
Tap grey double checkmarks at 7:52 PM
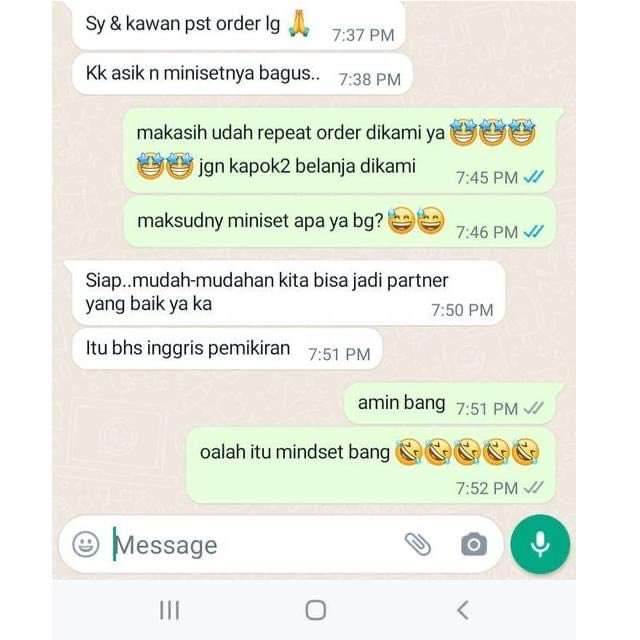(x=534, y=487)
